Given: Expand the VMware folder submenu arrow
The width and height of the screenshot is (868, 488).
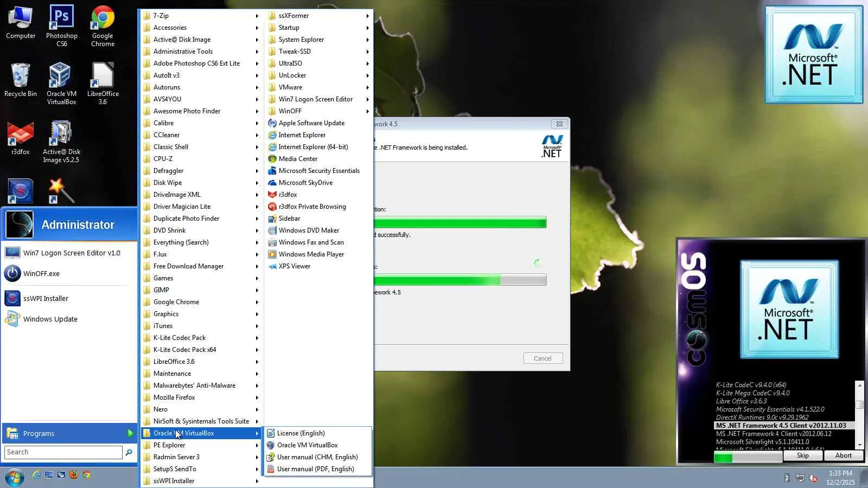Looking at the screenshot, I should click(367, 87).
